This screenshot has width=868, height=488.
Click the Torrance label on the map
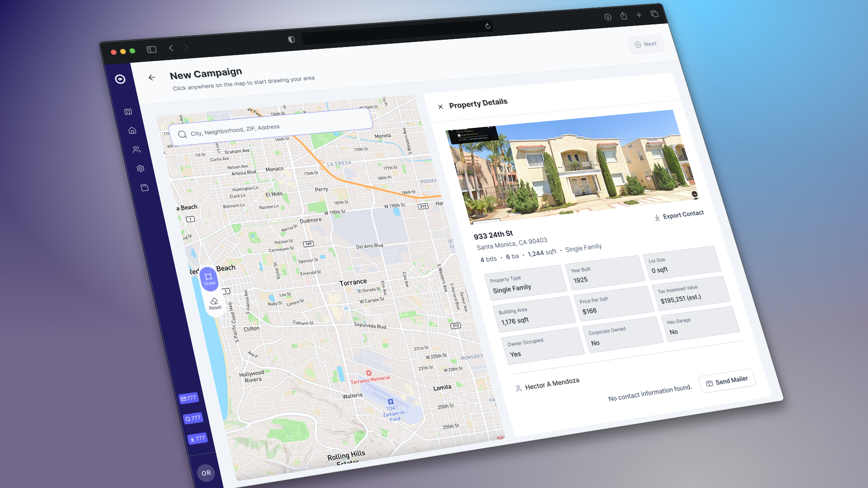(353, 282)
